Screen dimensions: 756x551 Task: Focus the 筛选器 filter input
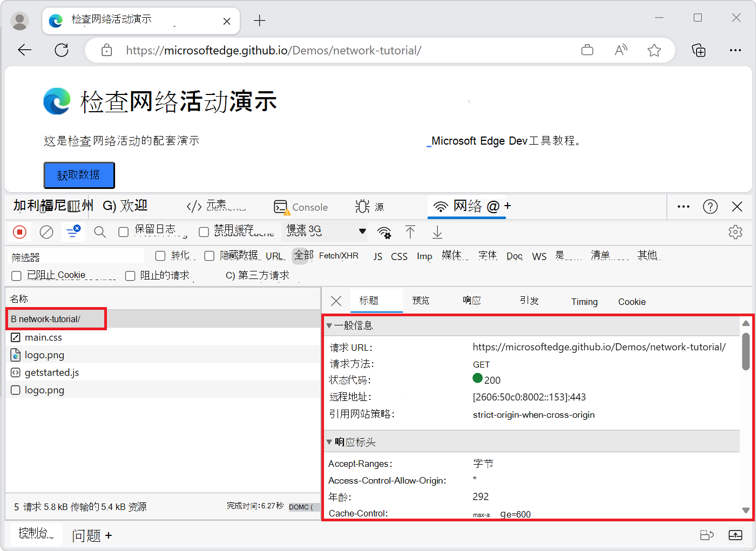tap(77, 257)
